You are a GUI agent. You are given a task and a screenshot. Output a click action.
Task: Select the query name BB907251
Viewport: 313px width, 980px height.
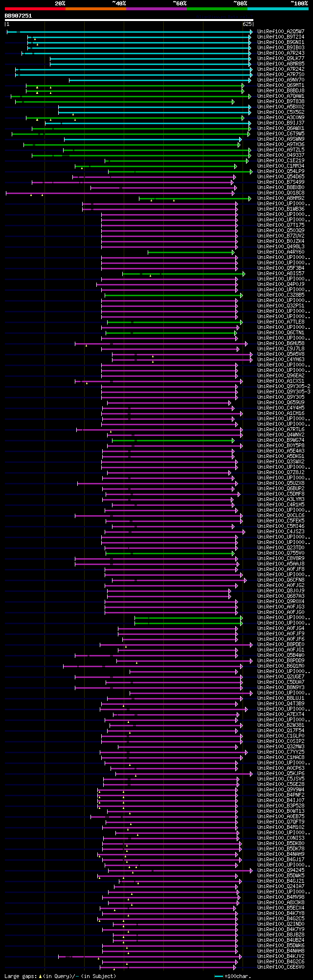pos(18,16)
